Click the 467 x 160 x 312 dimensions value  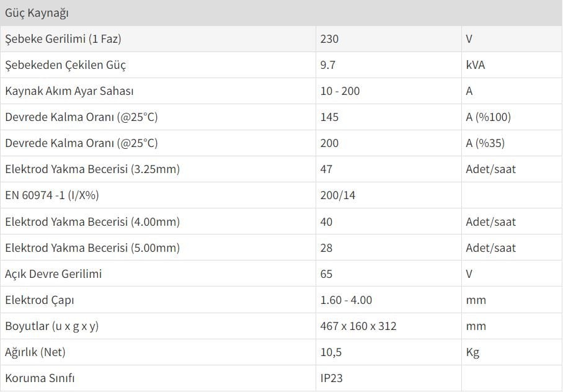(358, 326)
